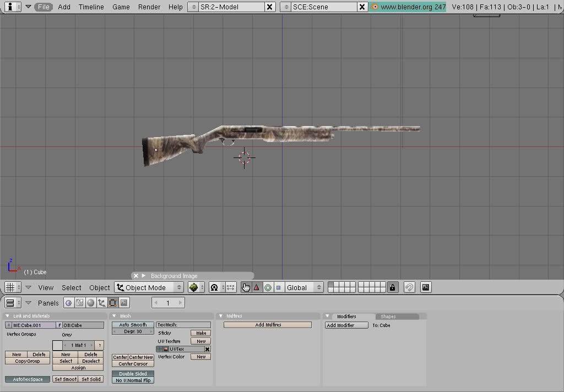Image resolution: width=564 pixels, height=392 pixels.
Task: Open the Shading context sphere icon
Action: coord(90,303)
